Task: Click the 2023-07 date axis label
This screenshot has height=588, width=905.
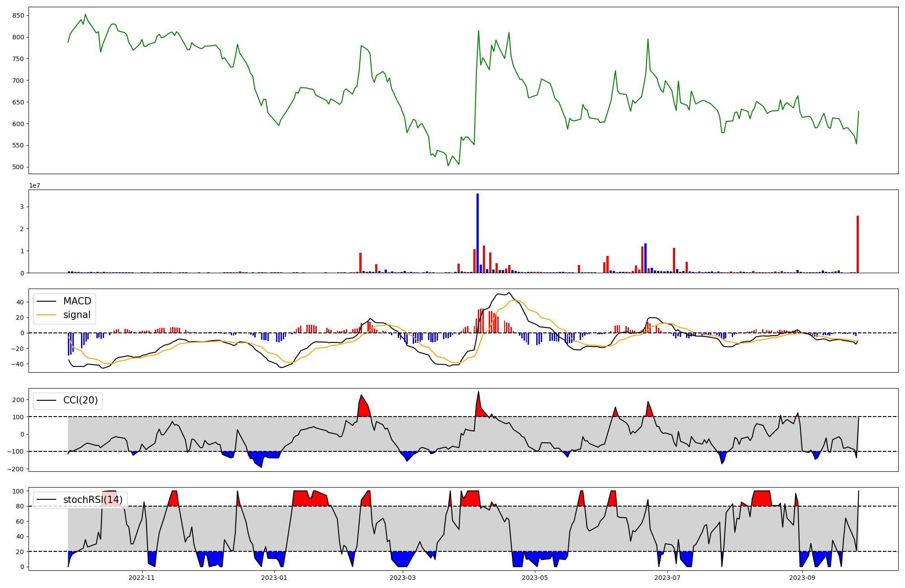Action: pos(667,578)
